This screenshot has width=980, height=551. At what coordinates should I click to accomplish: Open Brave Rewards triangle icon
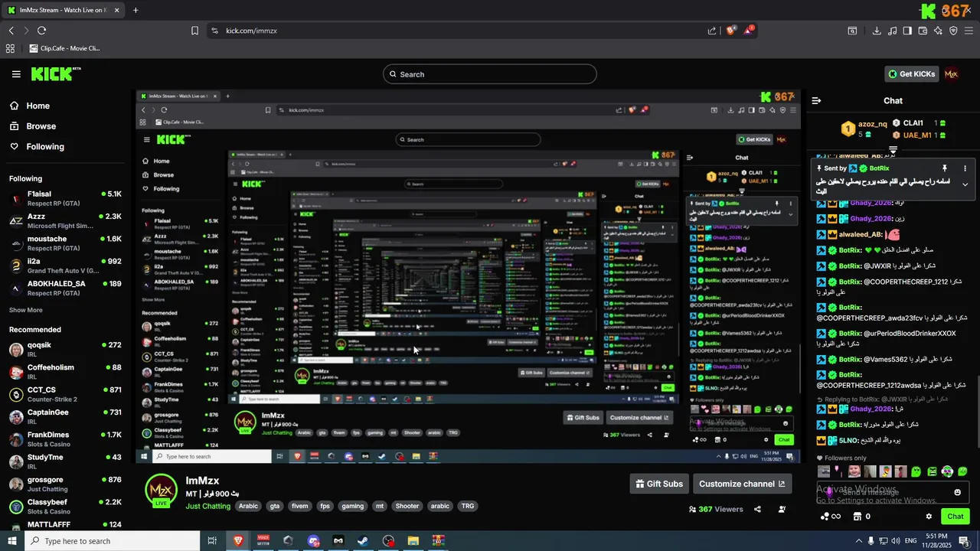point(749,31)
